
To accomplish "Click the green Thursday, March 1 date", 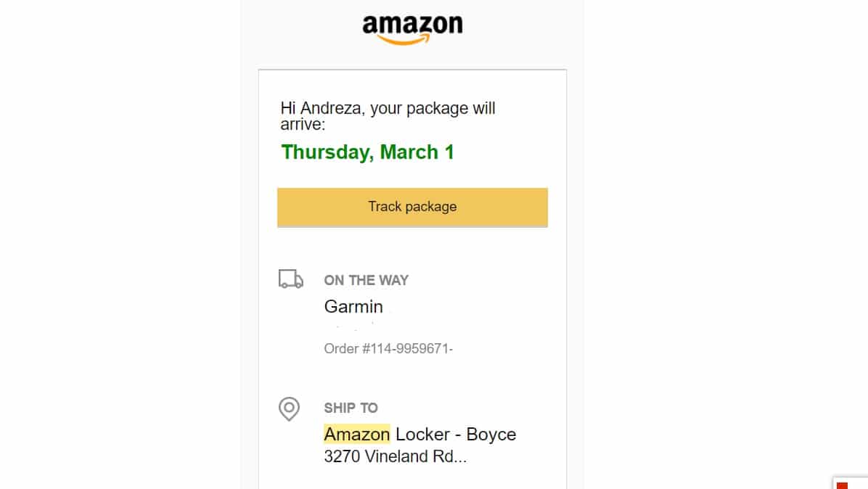I will (367, 152).
